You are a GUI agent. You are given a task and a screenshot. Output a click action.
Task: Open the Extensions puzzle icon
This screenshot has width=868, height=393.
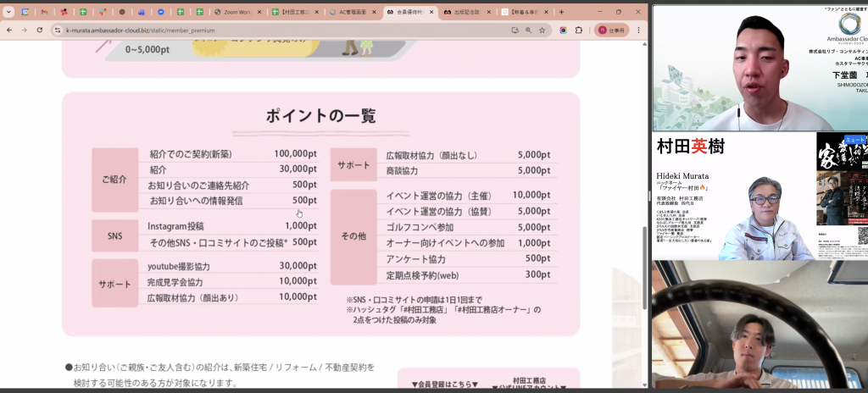[580, 30]
